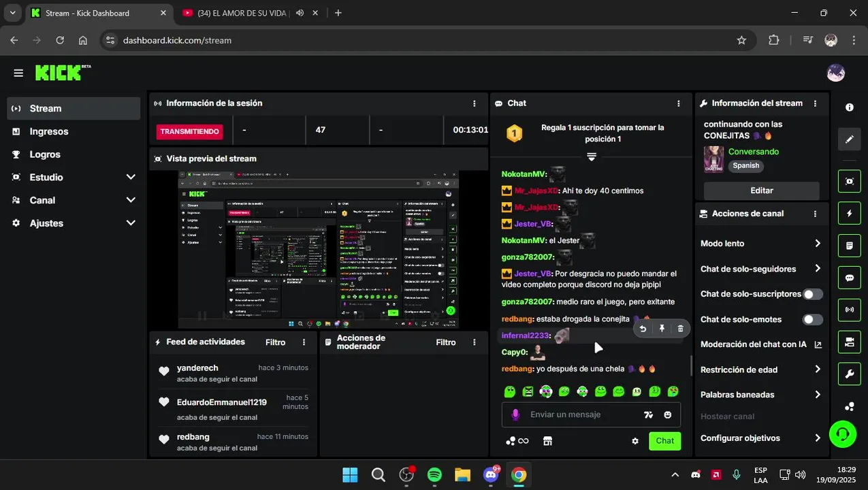Toggle the wrench stream info widget icon
The height and width of the screenshot is (490, 868).
tap(850, 374)
